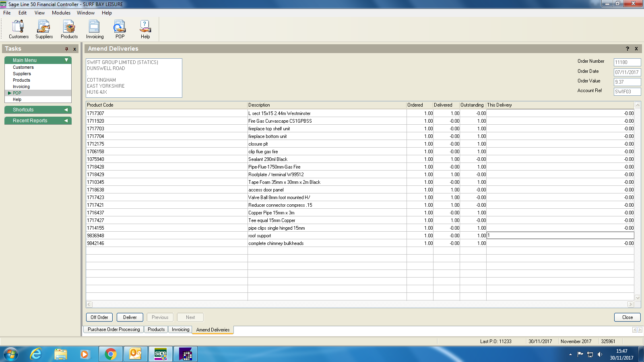644x362 pixels.
Task: Click the Account Ref field
Action: click(627, 91)
